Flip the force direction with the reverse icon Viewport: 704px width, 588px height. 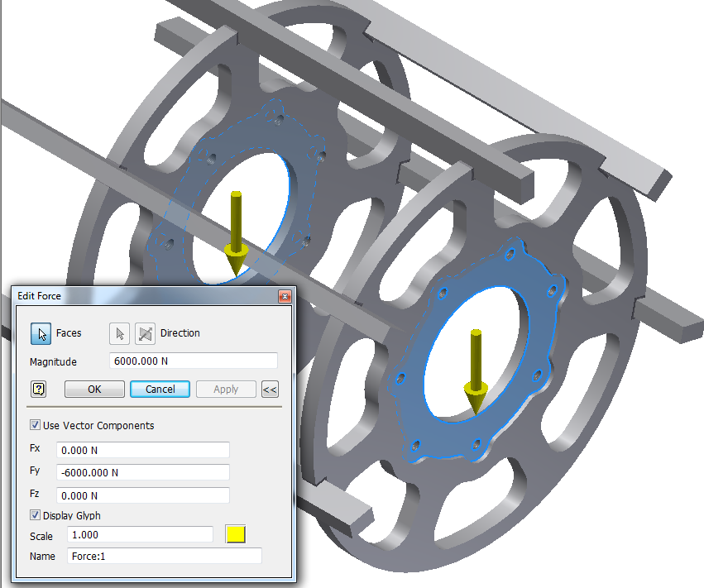[x=145, y=333]
